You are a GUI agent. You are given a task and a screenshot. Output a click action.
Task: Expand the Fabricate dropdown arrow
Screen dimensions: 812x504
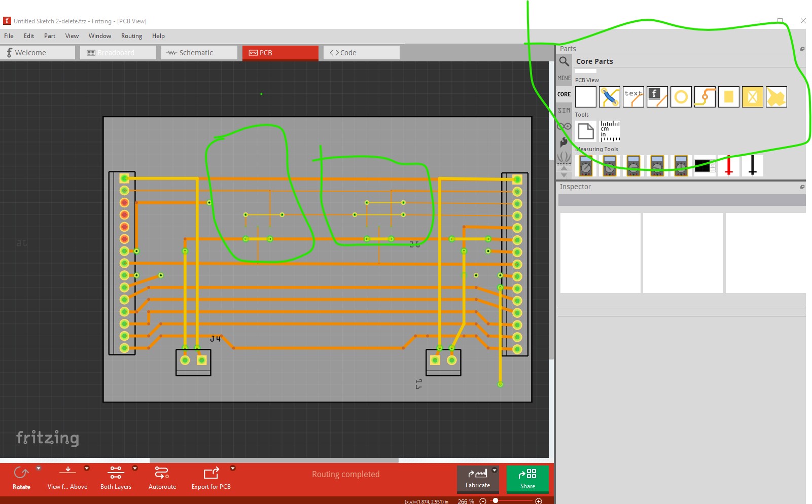[x=495, y=470]
